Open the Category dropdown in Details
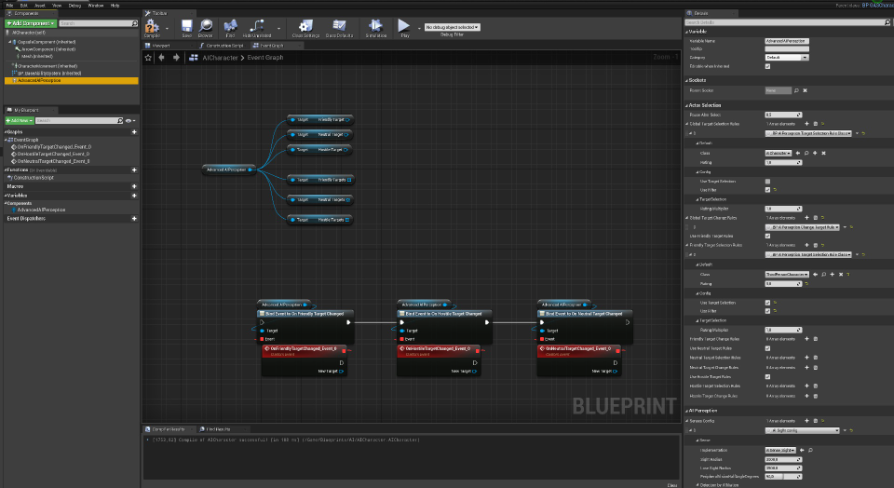This screenshot has height=488, width=894. click(x=786, y=58)
